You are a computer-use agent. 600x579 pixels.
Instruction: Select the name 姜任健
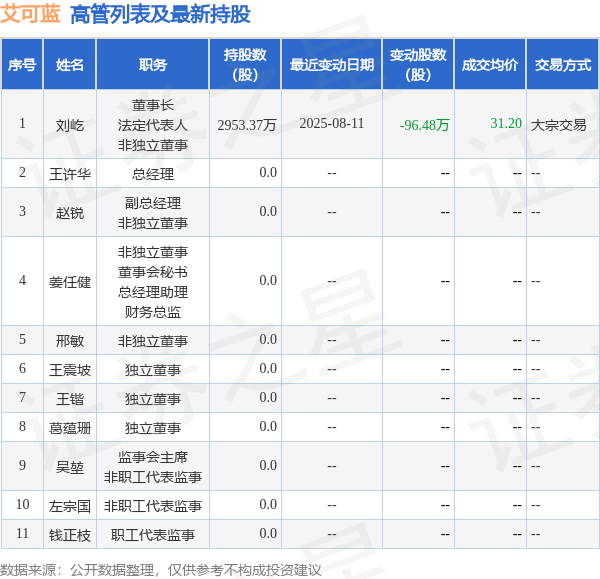click(x=70, y=282)
